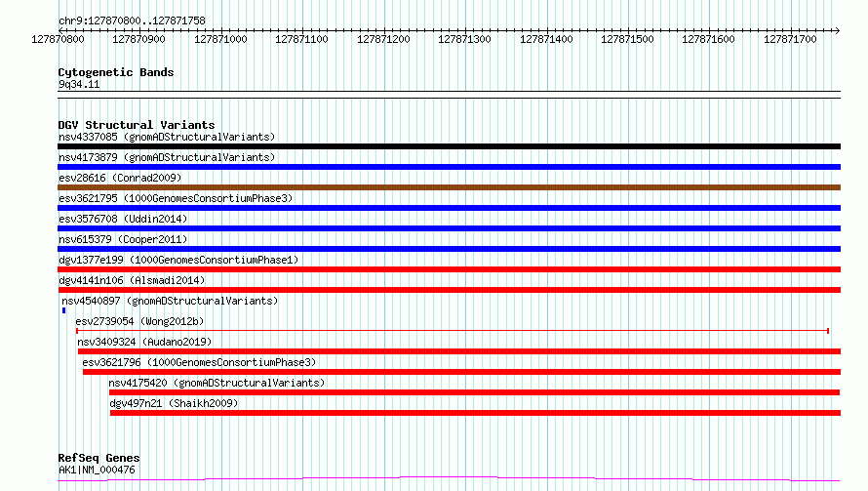The width and height of the screenshot is (868, 491).
Task: Select the esv3621795 blue variant bar
Action: coord(449,208)
